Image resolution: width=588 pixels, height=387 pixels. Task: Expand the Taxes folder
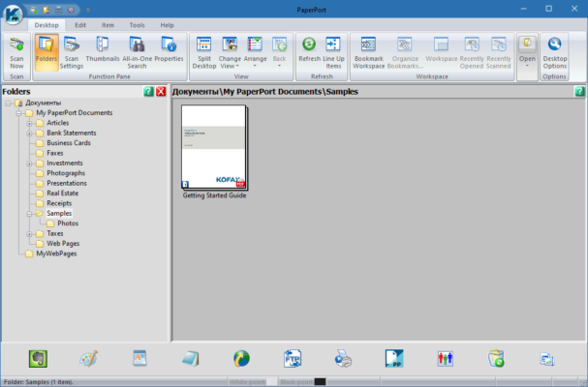click(x=29, y=234)
